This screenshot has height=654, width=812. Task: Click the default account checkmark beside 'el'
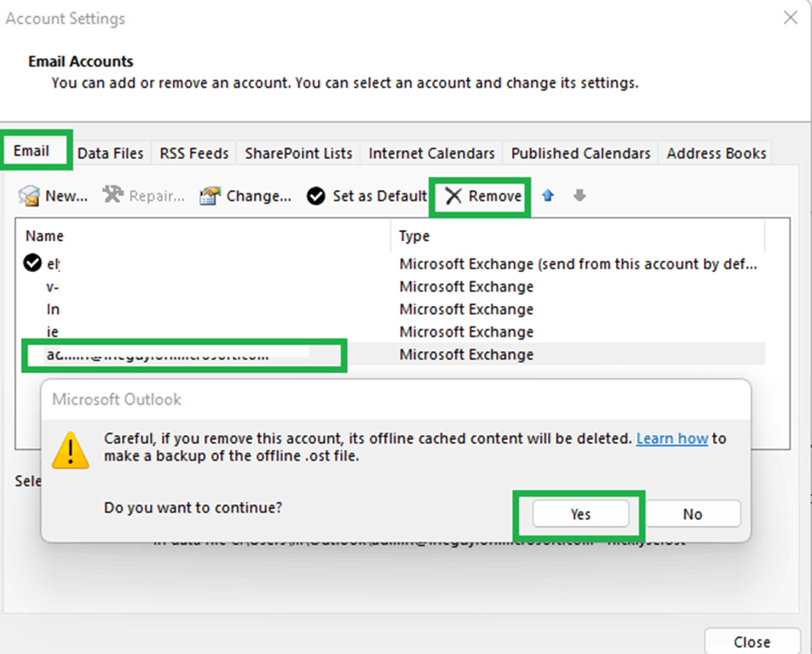(32, 263)
